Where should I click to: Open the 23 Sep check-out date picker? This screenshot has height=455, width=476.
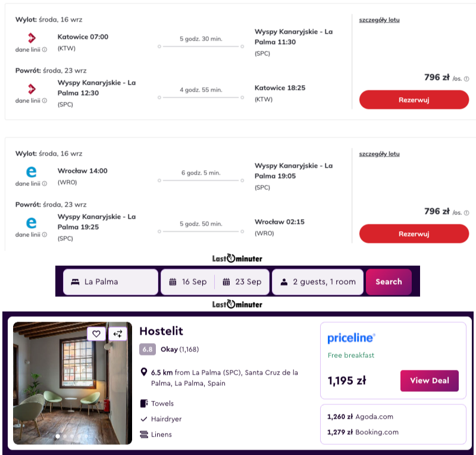[242, 282]
